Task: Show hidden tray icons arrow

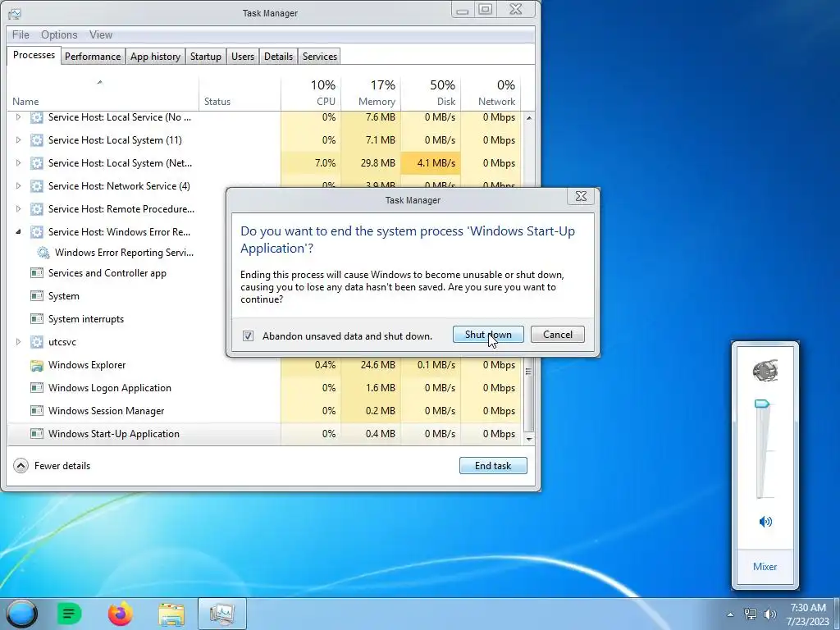Action: pyautogui.click(x=730, y=614)
